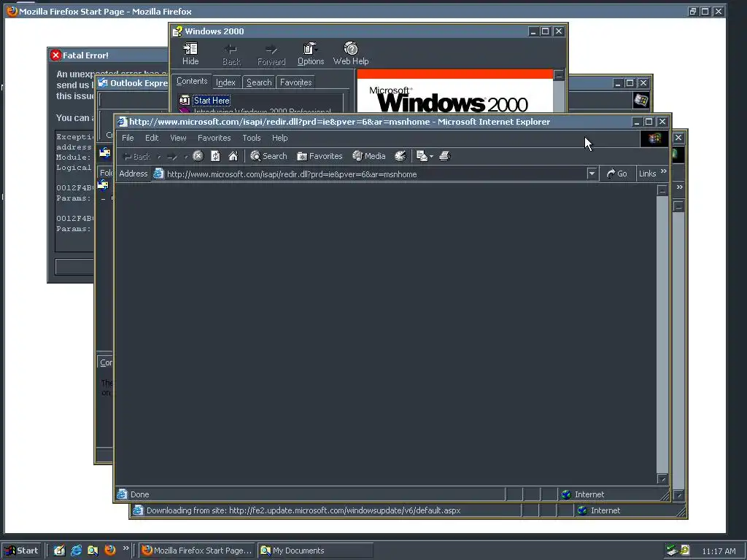The height and width of the screenshot is (560, 747).
Task: Click the IE scrollbar down arrow
Action: (x=662, y=478)
